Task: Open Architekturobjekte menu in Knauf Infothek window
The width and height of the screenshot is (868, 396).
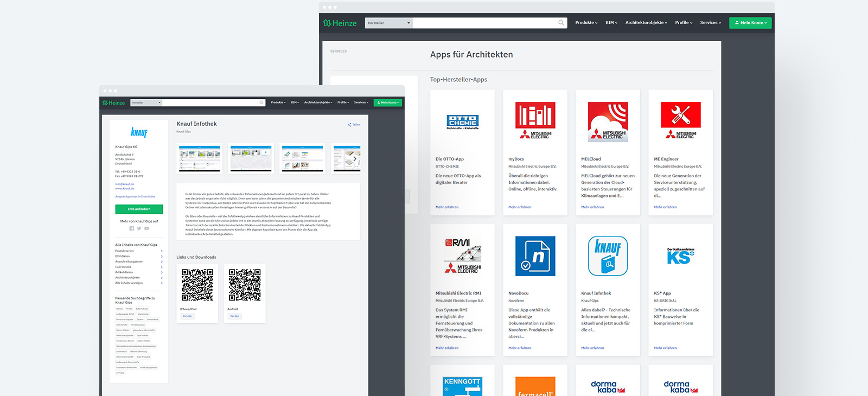Action: point(318,103)
